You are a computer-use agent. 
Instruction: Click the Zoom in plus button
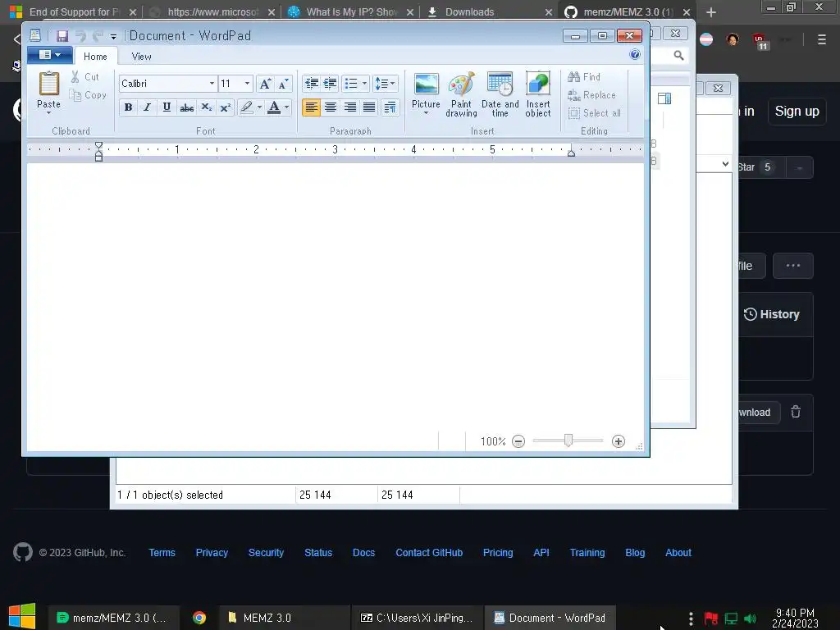click(x=619, y=441)
